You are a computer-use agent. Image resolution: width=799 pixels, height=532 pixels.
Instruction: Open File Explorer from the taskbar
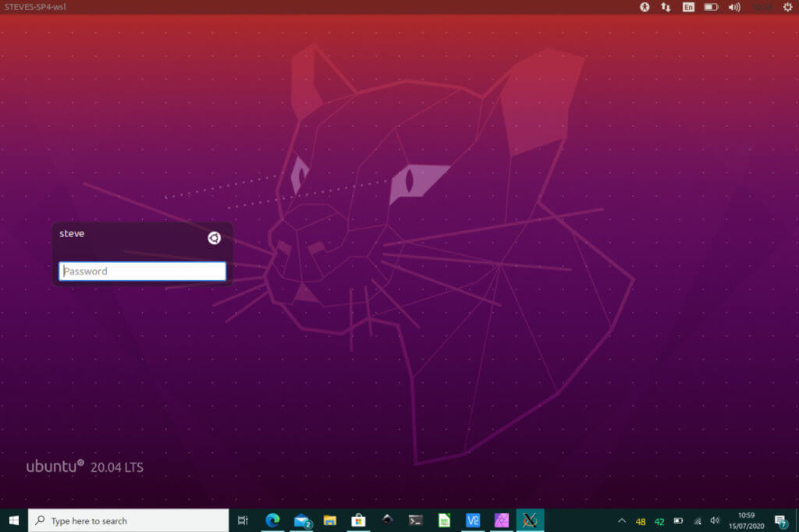(x=330, y=520)
